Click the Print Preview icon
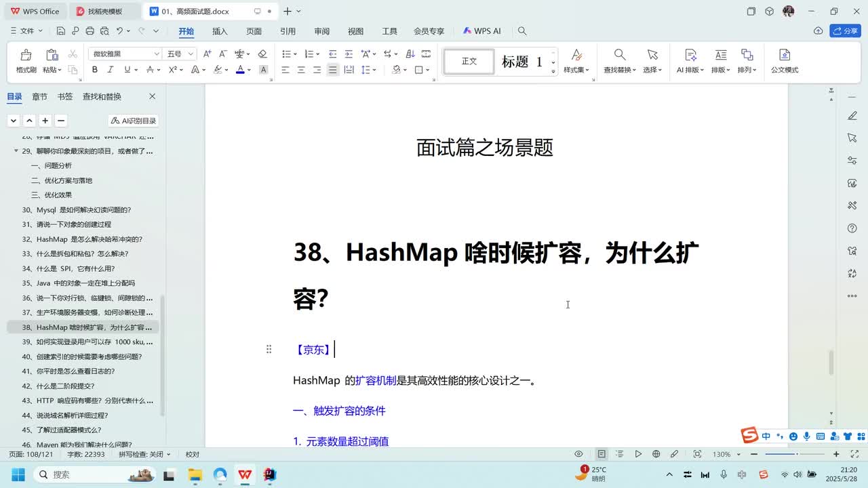 pyautogui.click(x=104, y=30)
